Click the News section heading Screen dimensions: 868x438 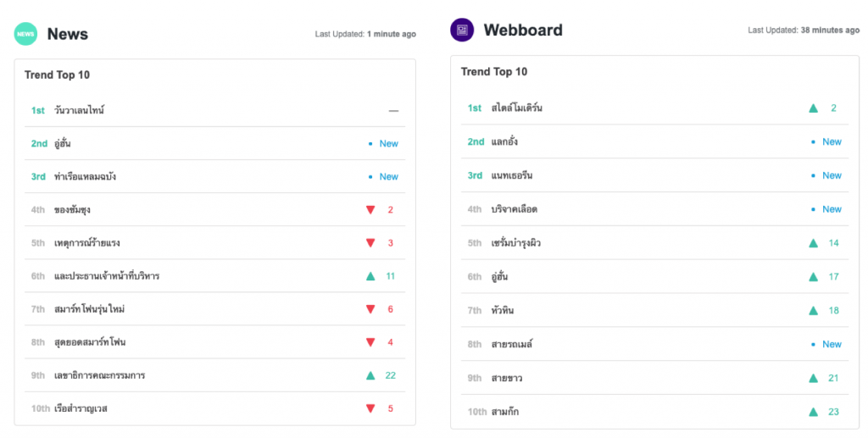point(68,34)
